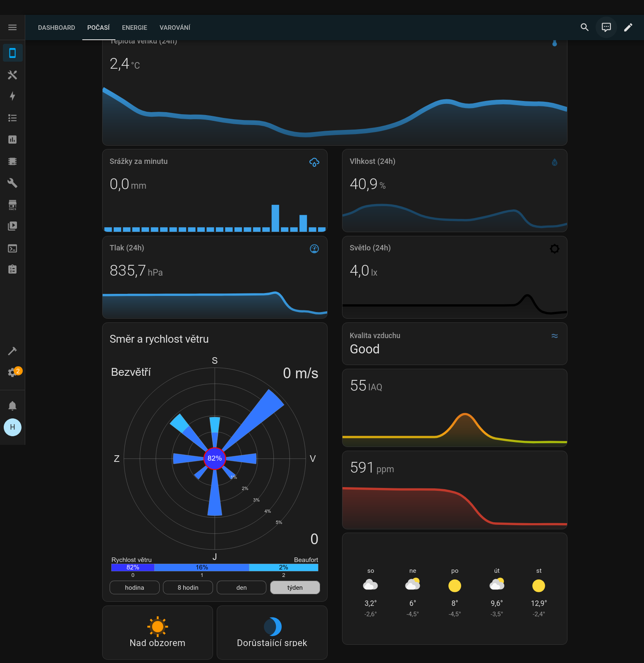The image size is (644, 663).
Task: Open notifications bell icon
Action: pos(12,406)
